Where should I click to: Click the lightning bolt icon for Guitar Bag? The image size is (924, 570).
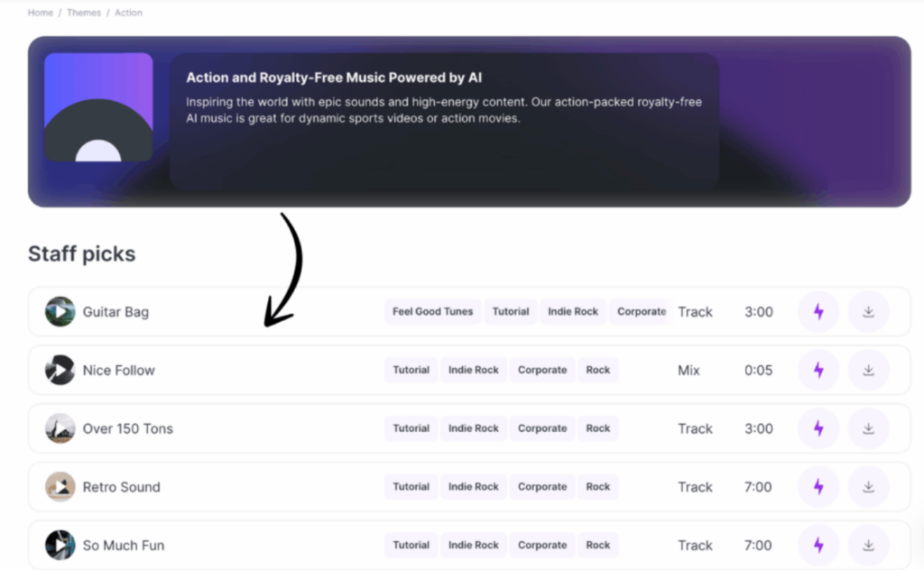point(818,312)
